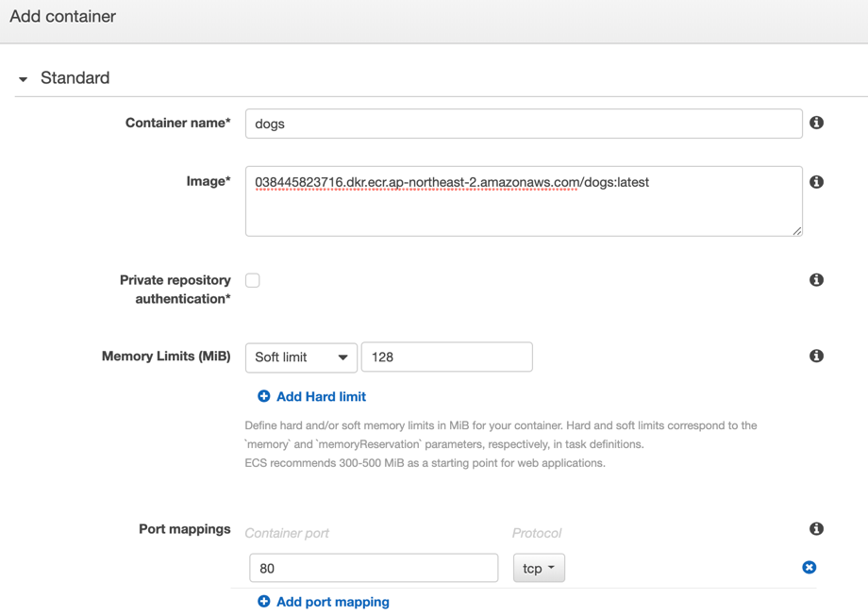Image resolution: width=868 pixels, height=615 pixels.
Task: Click the Protocol column header
Action: point(537,533)
